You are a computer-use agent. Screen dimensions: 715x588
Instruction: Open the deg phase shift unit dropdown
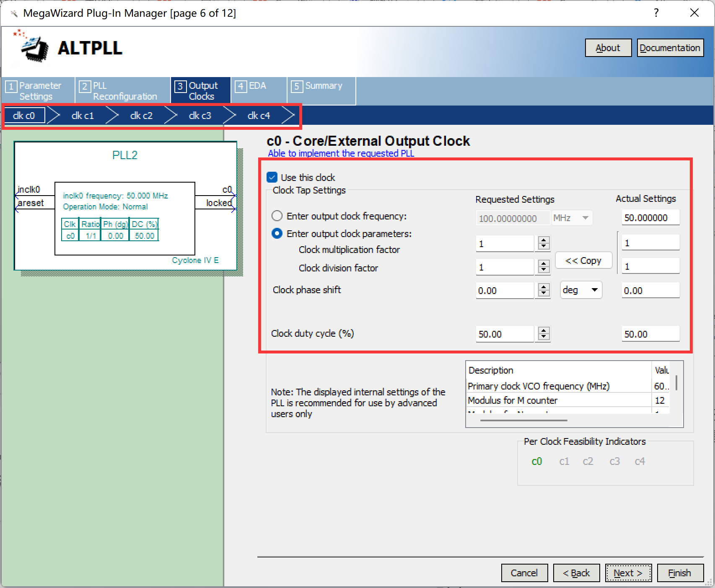point(581,290)
